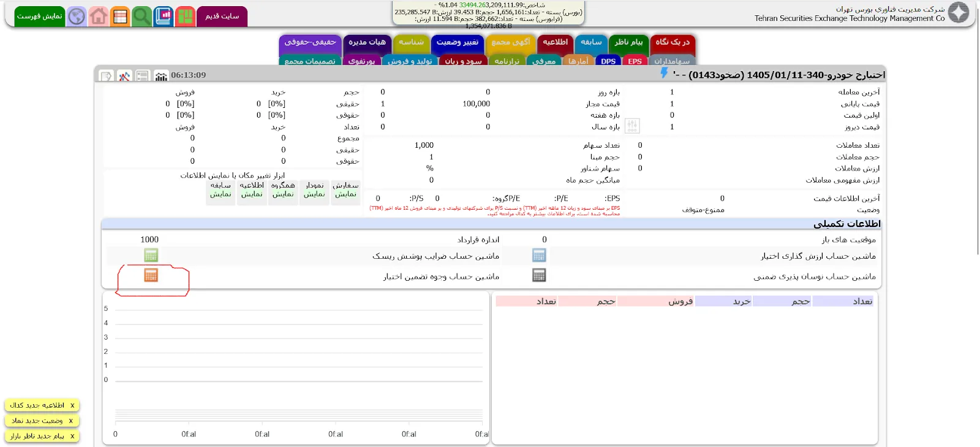The width and height of the screenshot is (980, 447).
Task: Close the 'اطلاعیه جدید کدال' notification
Action: 72,405
